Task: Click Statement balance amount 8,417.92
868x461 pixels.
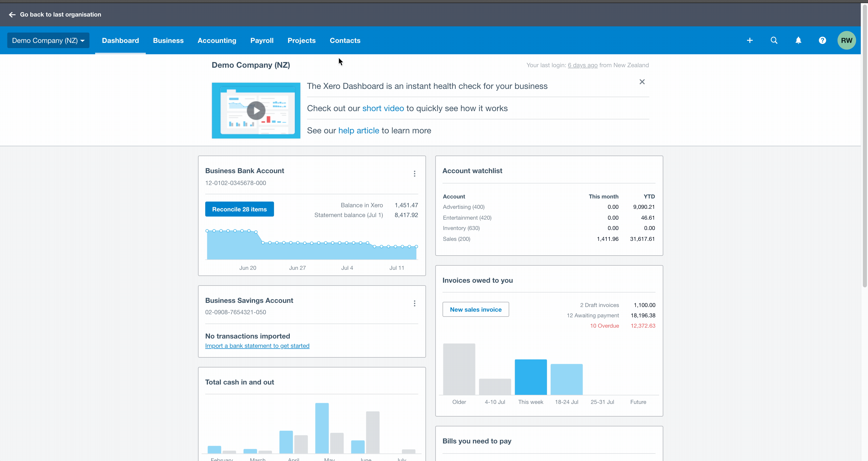Action: [x=406, y=215]
